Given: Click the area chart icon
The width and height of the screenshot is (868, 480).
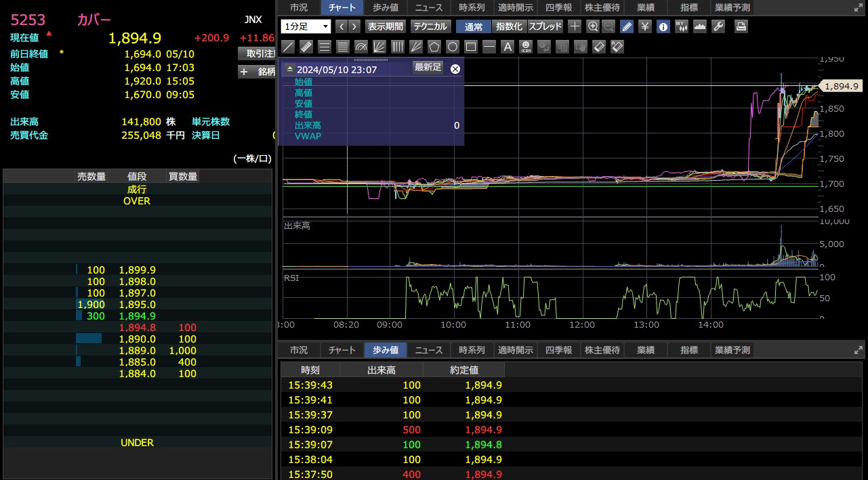Looking at the screenshot, I should (x=700, y=26).
